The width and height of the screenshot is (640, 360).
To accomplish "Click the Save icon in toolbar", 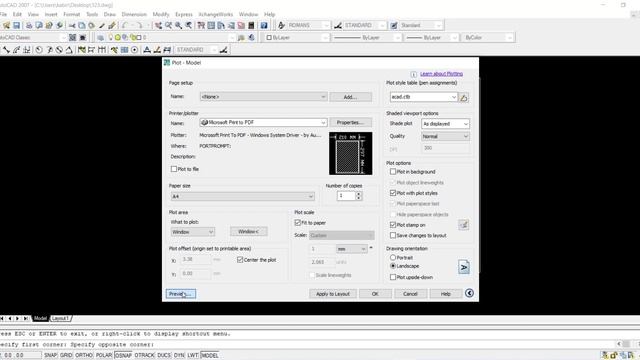I will (16, 25).
